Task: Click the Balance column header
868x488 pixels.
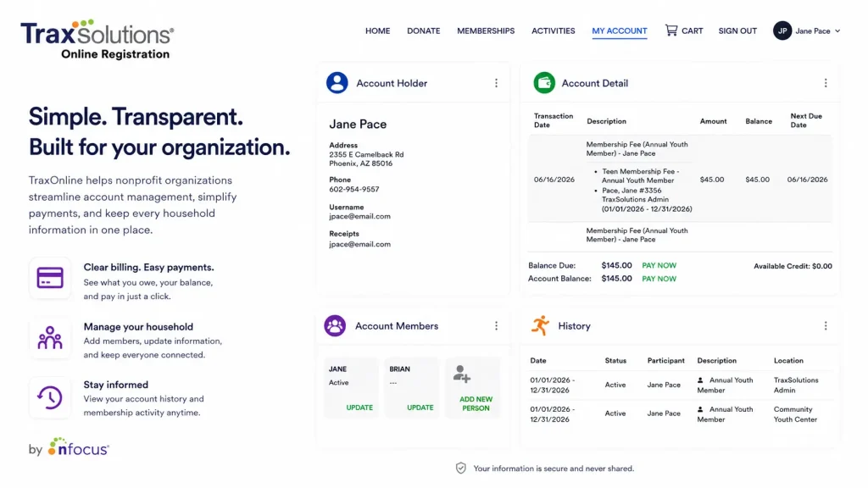Action: tap(759, 121)
